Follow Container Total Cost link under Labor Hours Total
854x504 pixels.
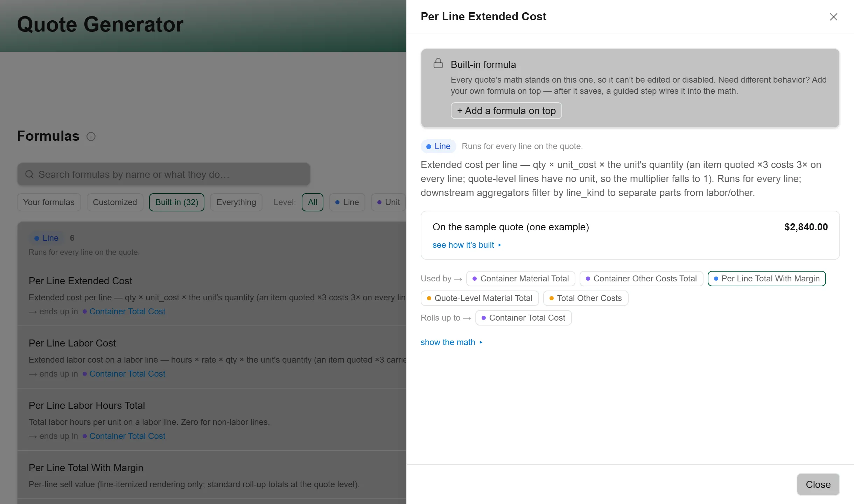[x=127, y=436]
